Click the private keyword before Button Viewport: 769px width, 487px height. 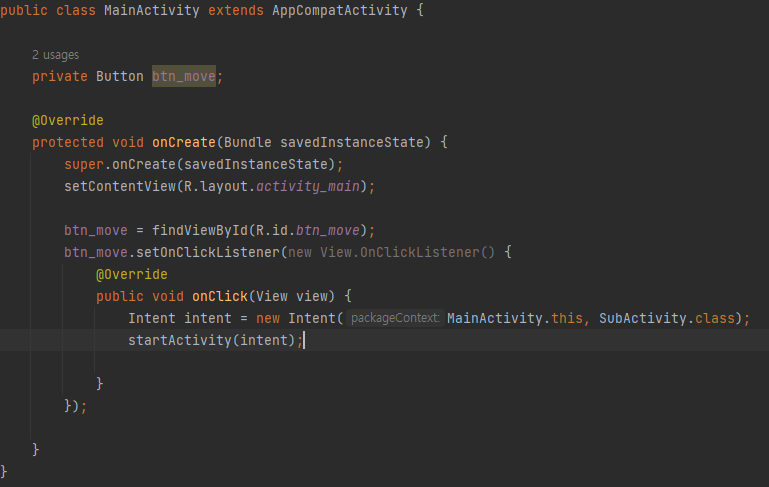click(x=60, y=77)
